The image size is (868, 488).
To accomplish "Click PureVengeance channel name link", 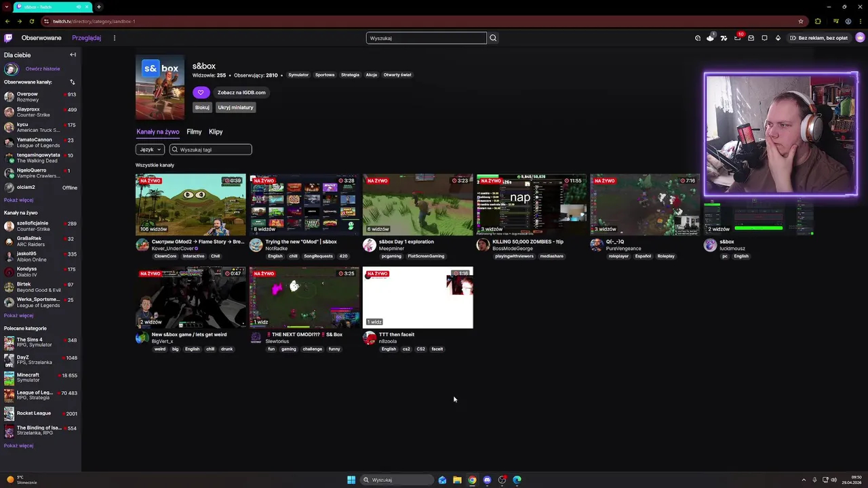I will 623,249.
